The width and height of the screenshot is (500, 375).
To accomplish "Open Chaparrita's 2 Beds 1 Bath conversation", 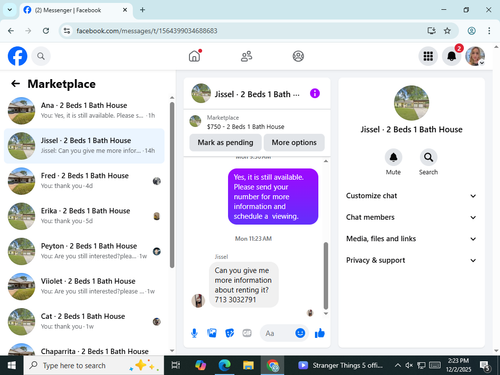I will (84, 349).
